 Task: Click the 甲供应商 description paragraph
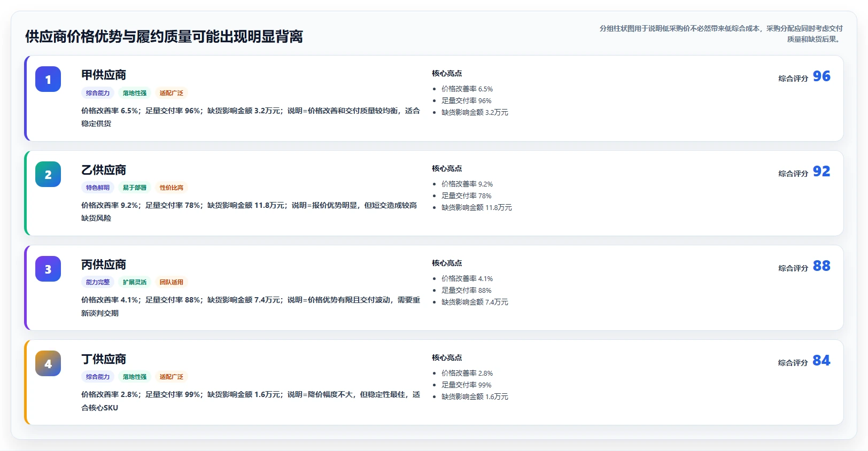click(x=251, y=117)
